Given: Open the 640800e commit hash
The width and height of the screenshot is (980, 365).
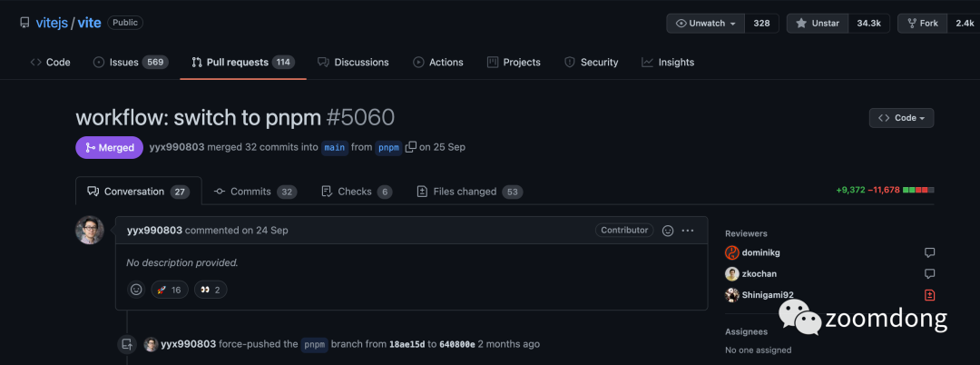Looking at the screenshot, I should 456,344.
